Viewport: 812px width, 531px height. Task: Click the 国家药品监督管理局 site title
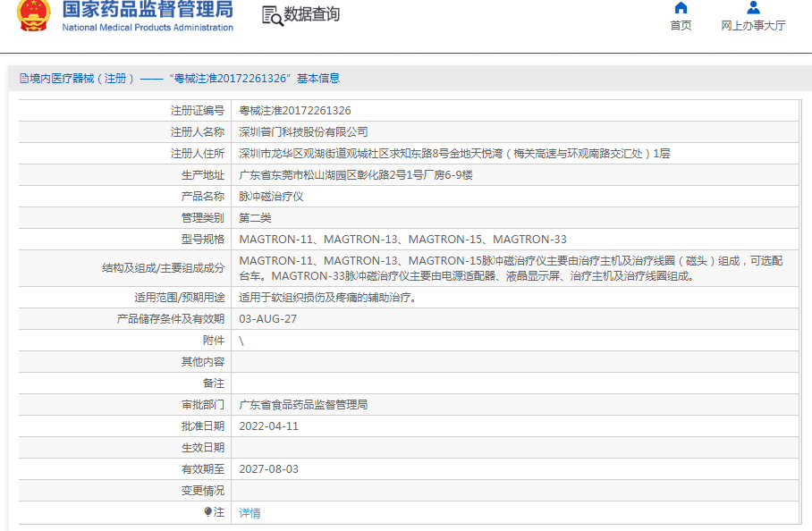pos(148,10)
